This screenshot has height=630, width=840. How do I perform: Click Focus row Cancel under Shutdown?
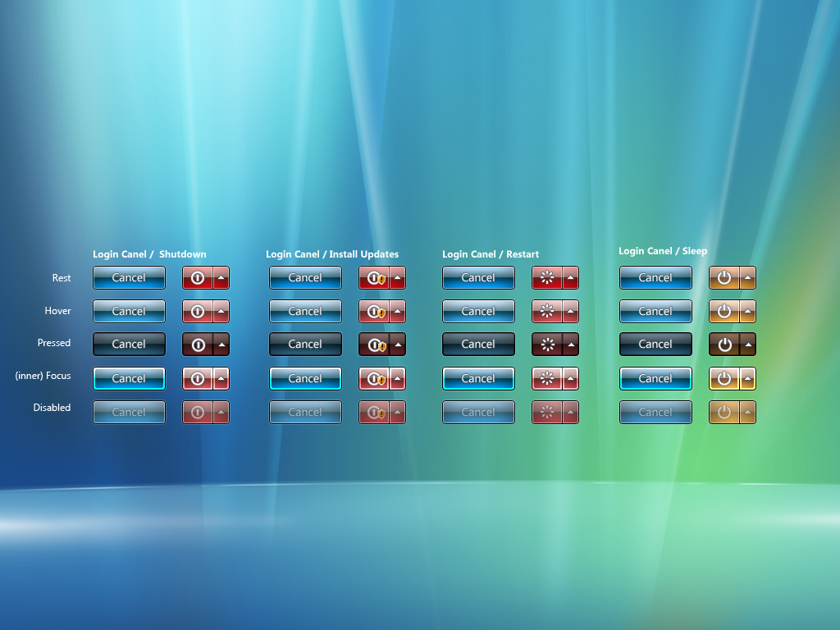(x=129, y=379)
